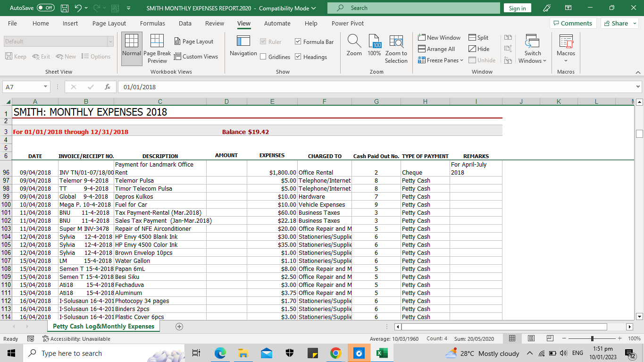Click the pen/ink icon in title bar
The image size is (644, 362).
pos(547,8)
